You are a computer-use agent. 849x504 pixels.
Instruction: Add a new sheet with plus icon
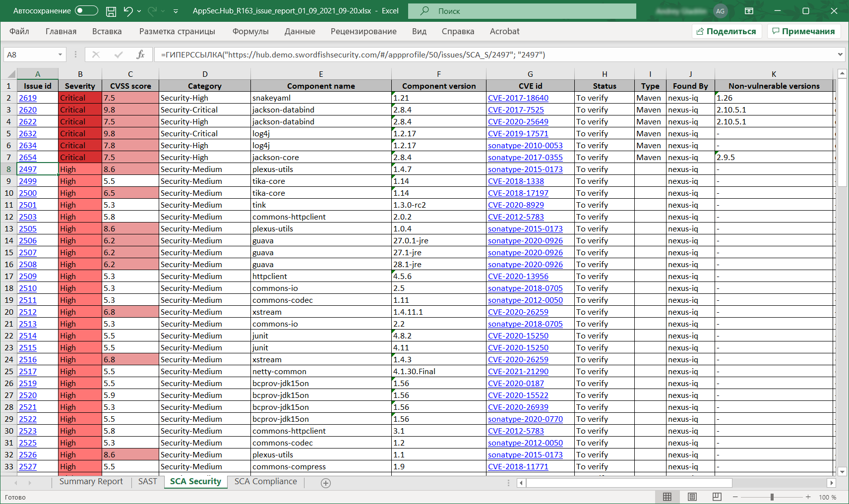pos(326,483)
